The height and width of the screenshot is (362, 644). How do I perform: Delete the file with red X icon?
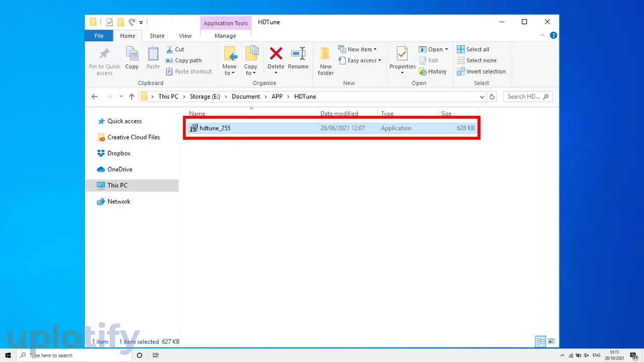276,54
